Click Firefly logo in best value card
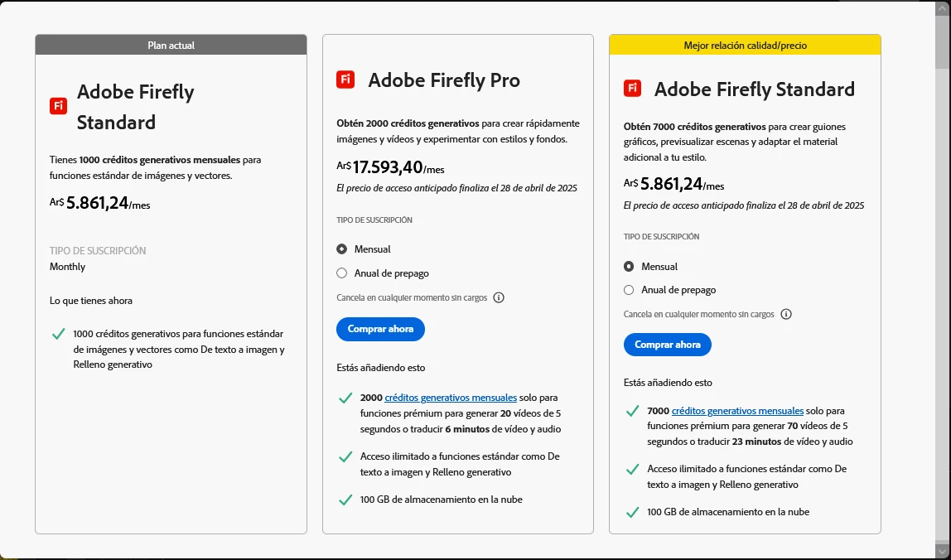The width and height of the screenshot is (951, 560). 632,89
